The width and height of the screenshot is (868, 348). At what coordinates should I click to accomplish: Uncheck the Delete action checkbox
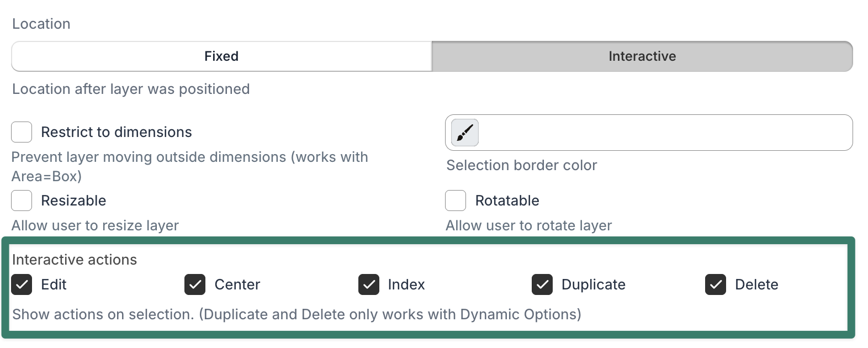coord(716,284)
